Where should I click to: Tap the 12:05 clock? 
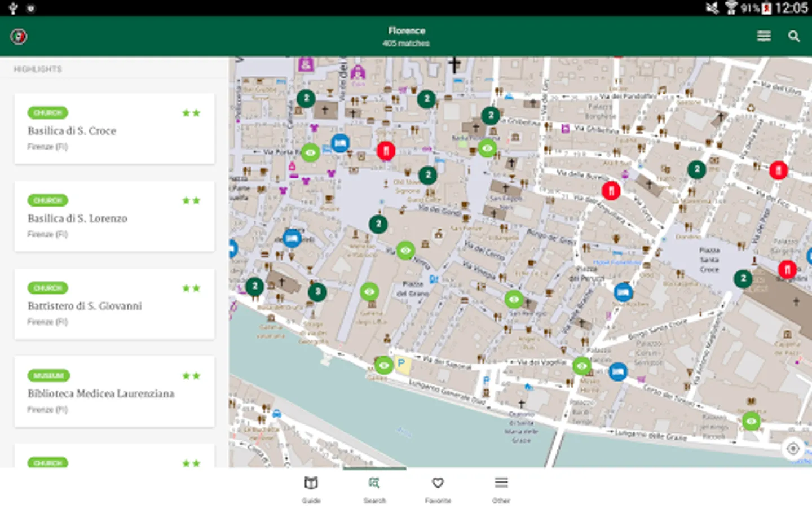tap(791, 8)
